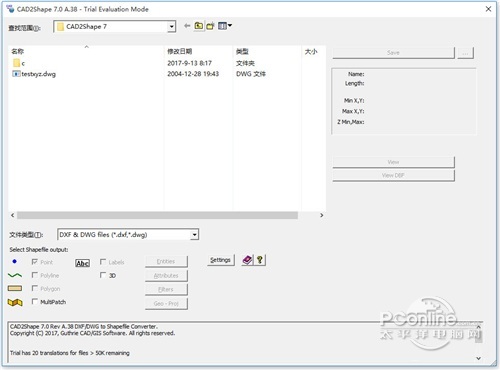Image resolution: width=500 pixels, height=370 pixels.
Task: Select the date 2004-12-28 19:43 for testxyz.dwg
Action: pyautogui.click(x=193, y=74)
